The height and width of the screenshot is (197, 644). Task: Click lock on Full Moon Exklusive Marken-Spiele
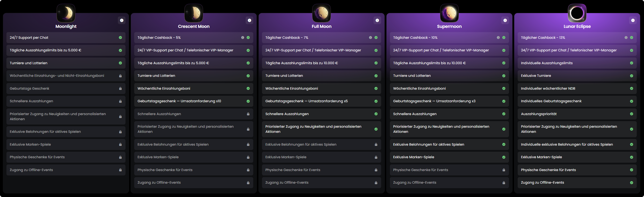376,157
